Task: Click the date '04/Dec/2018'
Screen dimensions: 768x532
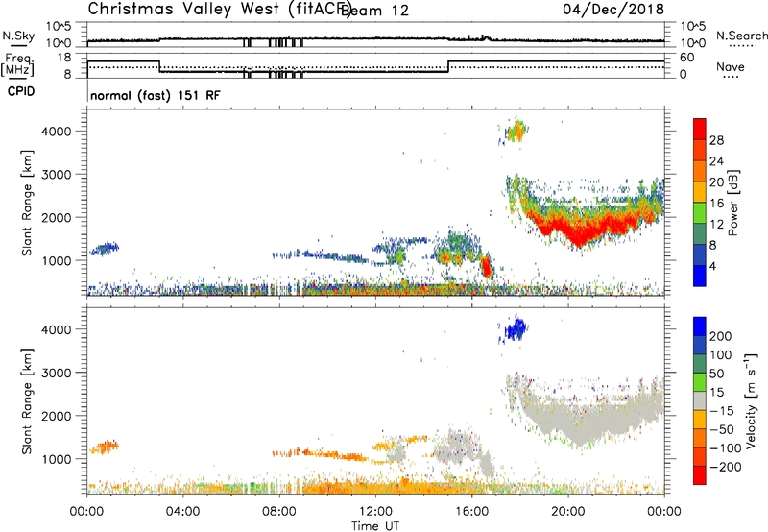Action: (x=613, y=10)
